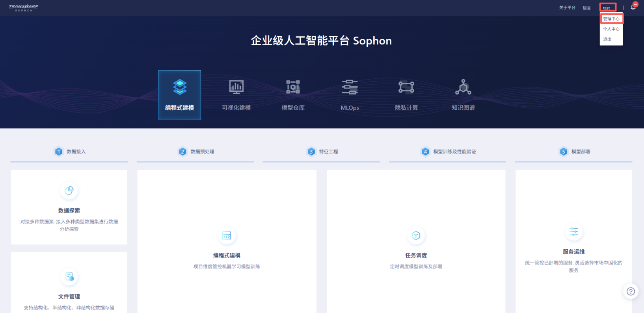Select 个人中心 from the user menu

pos(611,29)
